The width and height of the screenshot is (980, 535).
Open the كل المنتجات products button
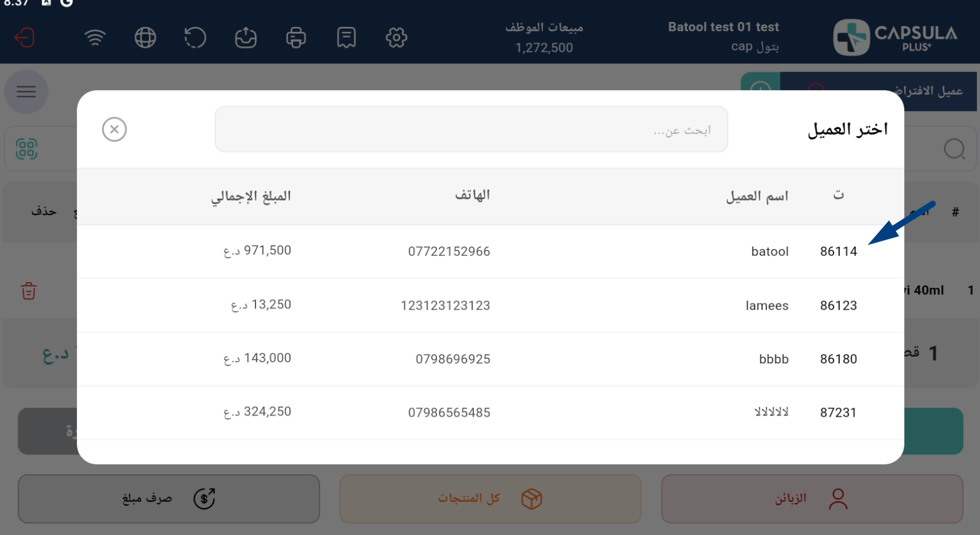tap(490, 499)
